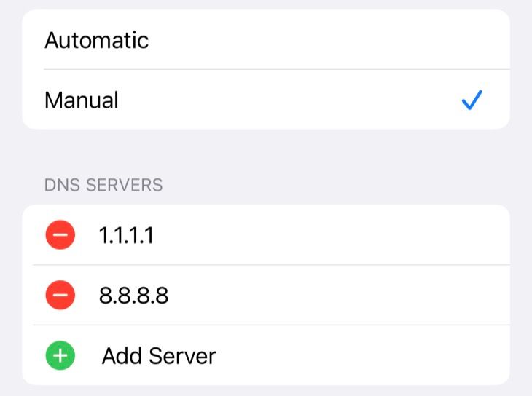
Task: Tap the DNS SERVERS section header
Action: [x=103, y=185]
